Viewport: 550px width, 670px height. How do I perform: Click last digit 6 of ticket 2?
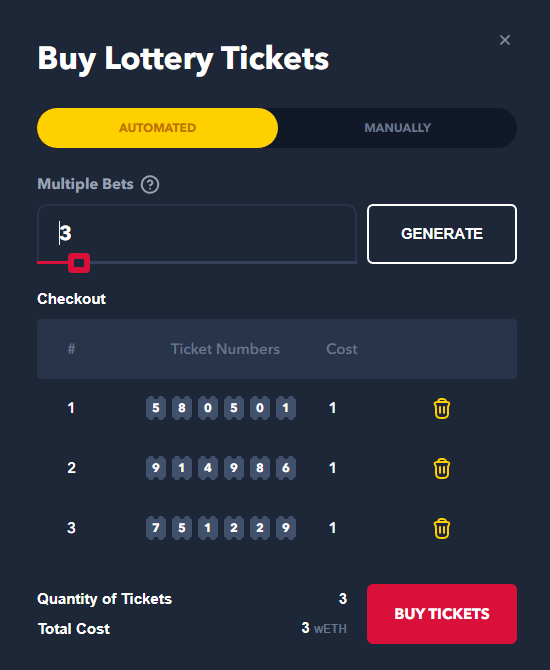pyautogui.click(x=286, y=468)
